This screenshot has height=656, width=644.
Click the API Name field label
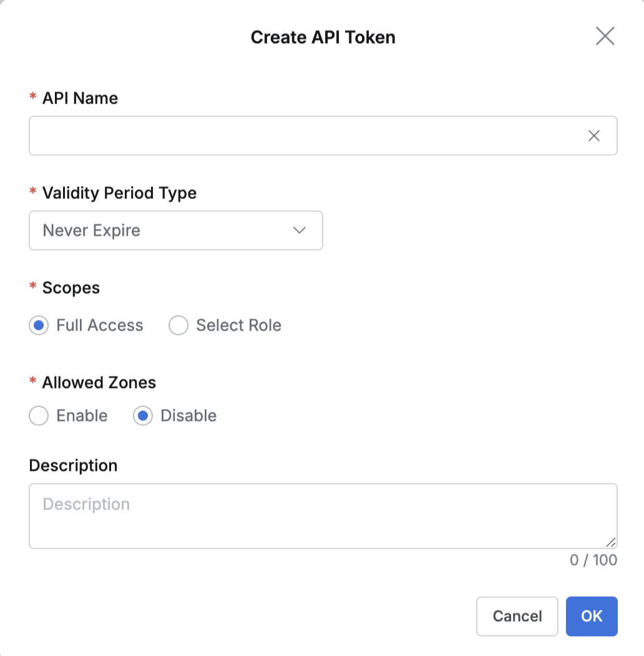click(x=80, y=98)
